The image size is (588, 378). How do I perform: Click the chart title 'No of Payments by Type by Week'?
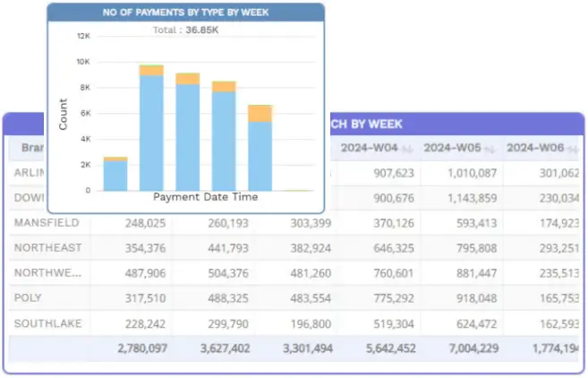coord(185,13)
